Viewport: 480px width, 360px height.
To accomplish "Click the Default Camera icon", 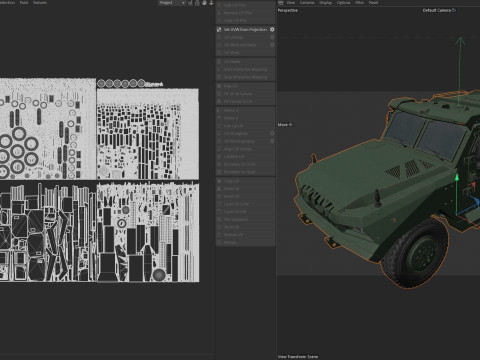I will click(x=454, y=10).
